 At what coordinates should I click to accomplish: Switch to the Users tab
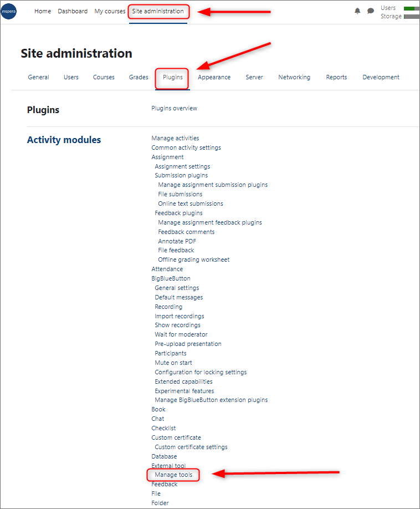[71, 77]
